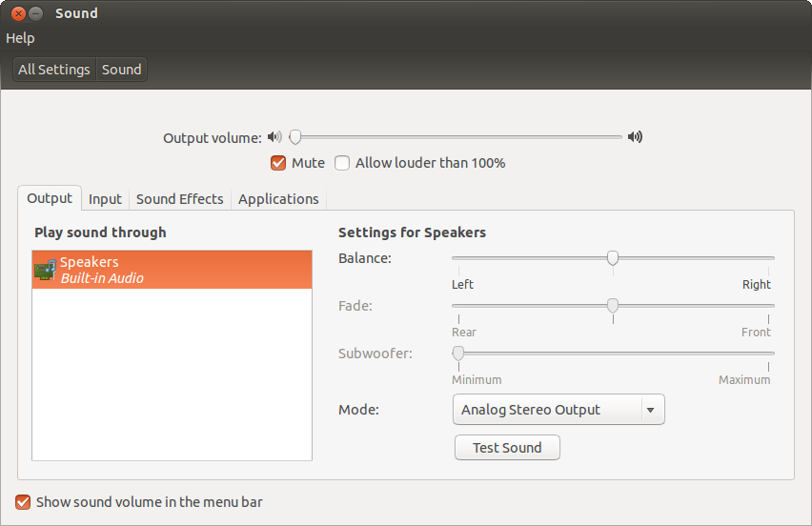Select the Output tab
Screen dimensions: 812x526
tap(50, 198)
